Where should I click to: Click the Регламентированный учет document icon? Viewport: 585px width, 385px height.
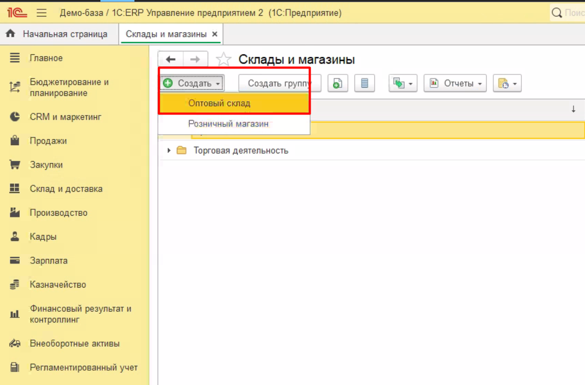coord(15,367)
